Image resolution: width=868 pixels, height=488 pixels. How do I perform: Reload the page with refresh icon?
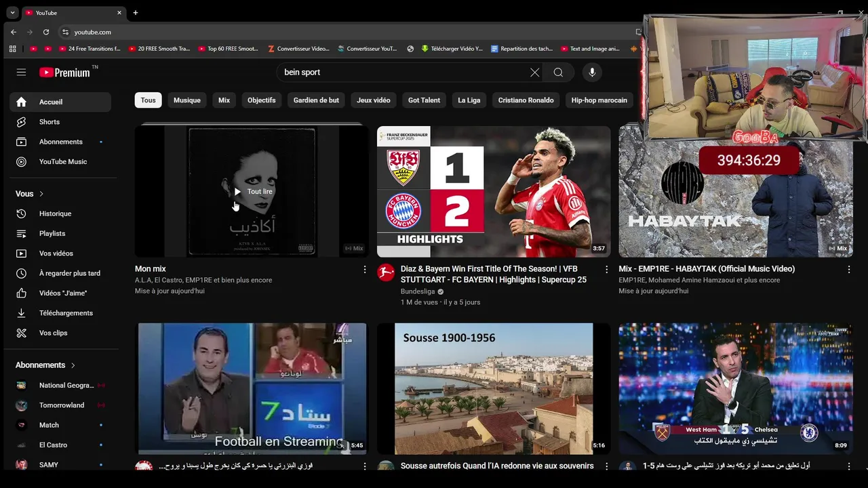[x=46, y=32]
